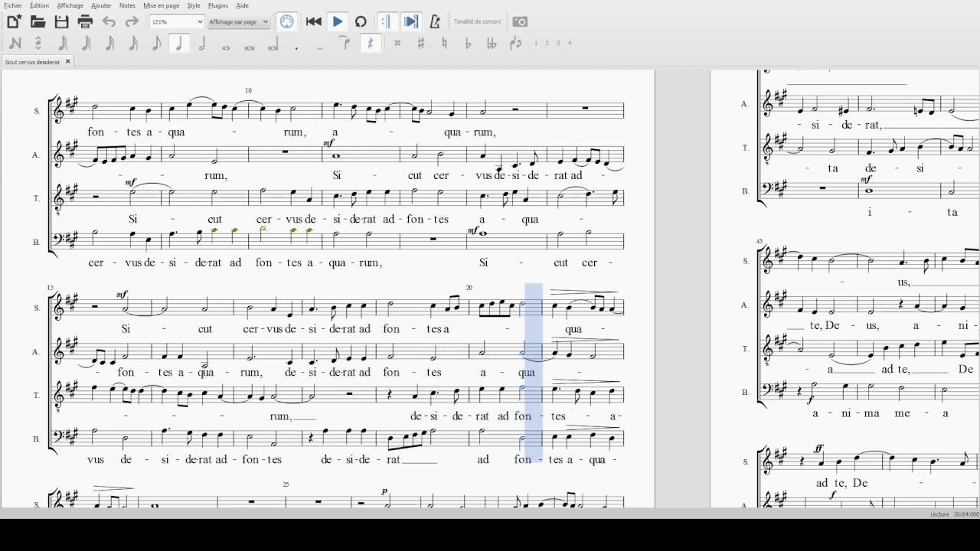Toggle MIDI input button
The image size is (980, 551).
(286, 21)
